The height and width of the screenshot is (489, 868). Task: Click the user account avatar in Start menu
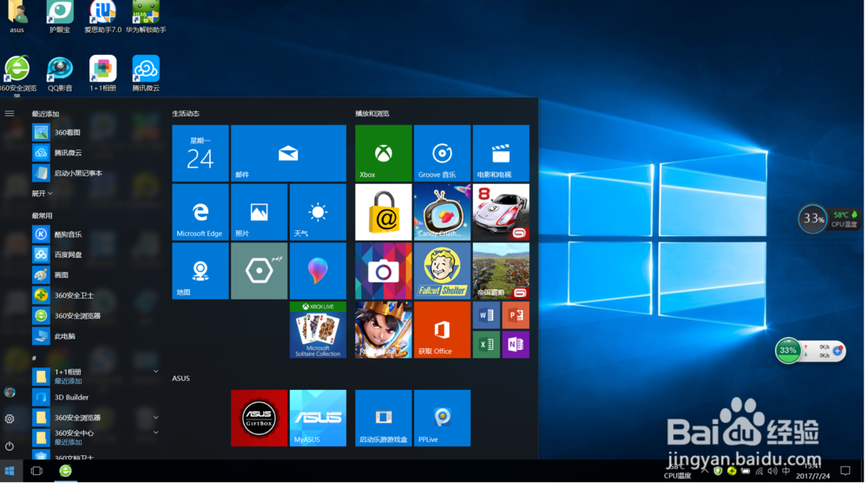10,393
